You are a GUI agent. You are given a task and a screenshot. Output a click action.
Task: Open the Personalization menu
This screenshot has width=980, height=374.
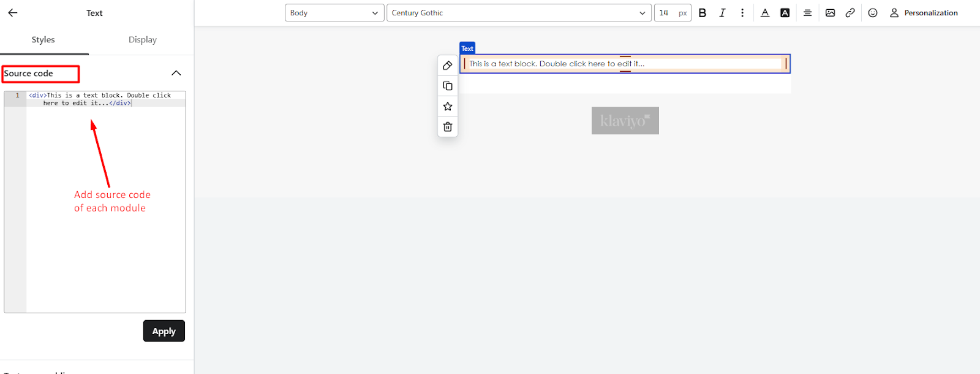924,13
